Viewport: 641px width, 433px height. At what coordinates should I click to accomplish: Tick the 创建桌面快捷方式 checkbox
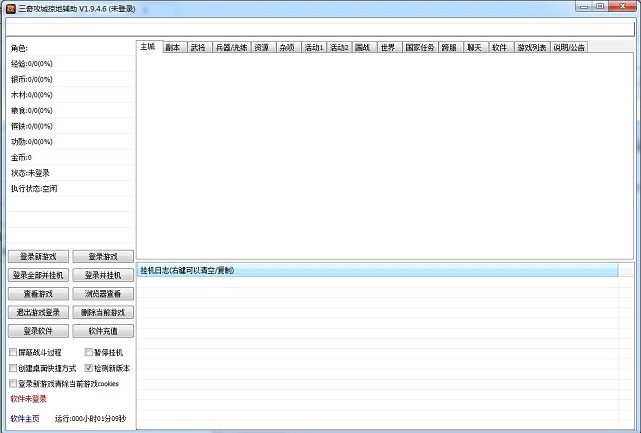coord(13,368)
